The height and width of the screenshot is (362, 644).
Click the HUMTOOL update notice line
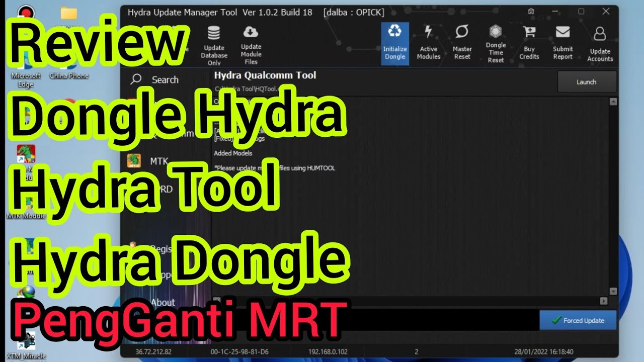tap(274, 168)
